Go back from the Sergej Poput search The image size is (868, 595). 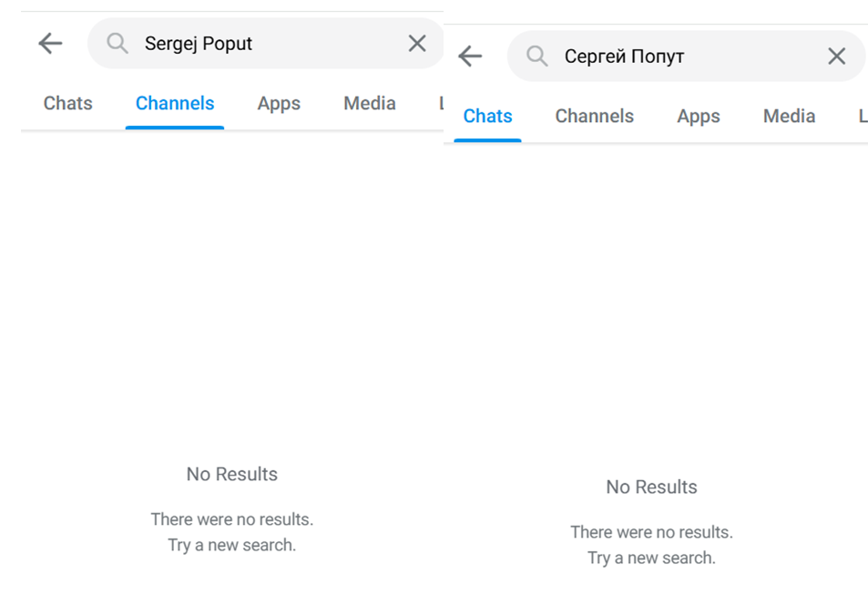click(x=50, y=43)
